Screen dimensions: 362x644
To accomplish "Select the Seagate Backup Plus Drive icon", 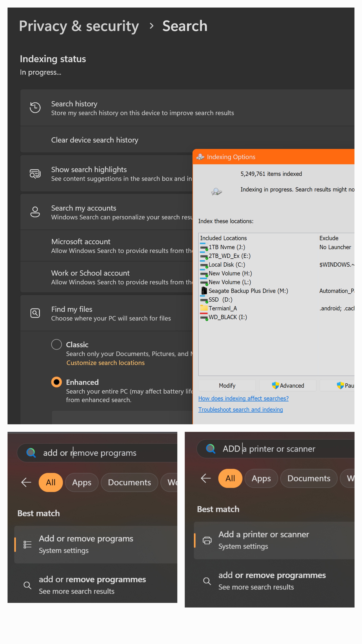I will pos(204,291).
